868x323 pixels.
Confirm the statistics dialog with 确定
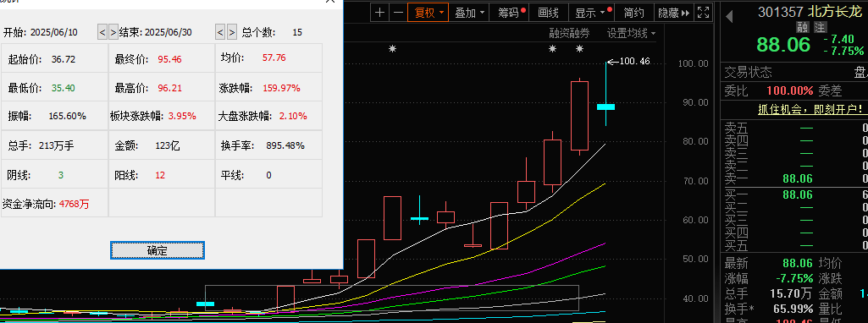point(158,250)
